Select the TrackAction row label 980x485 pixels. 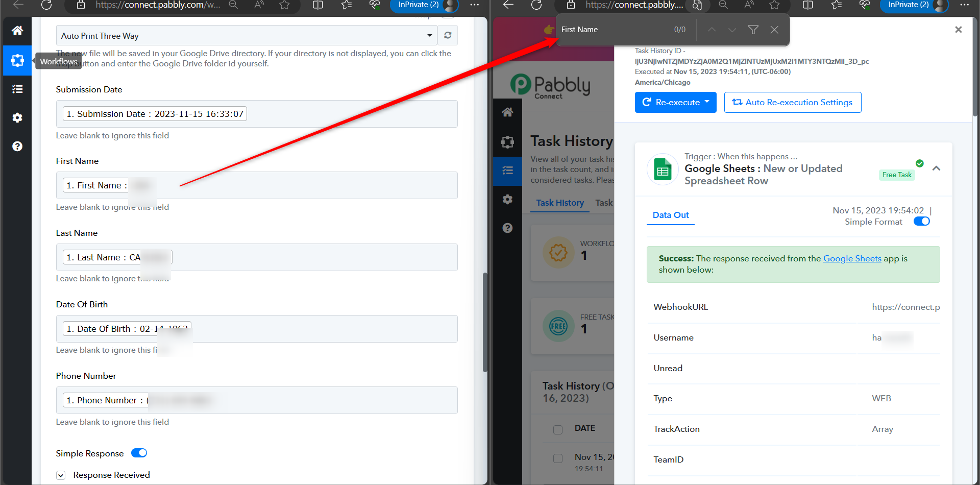point(676,429)
